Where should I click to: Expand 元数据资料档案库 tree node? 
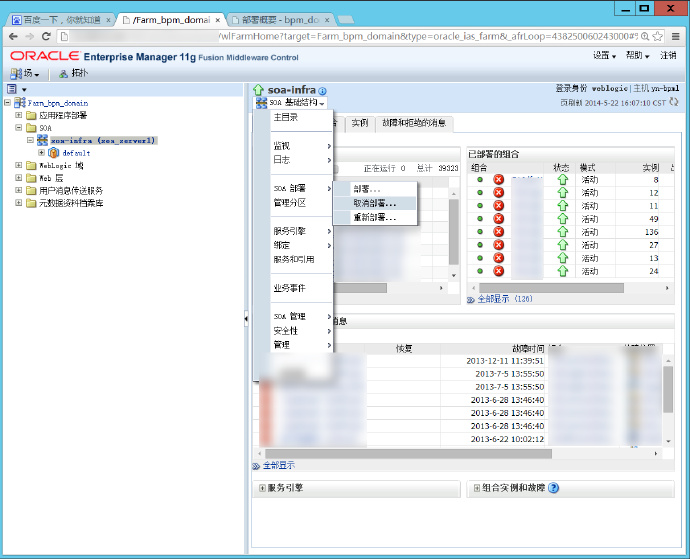(18, 202)
